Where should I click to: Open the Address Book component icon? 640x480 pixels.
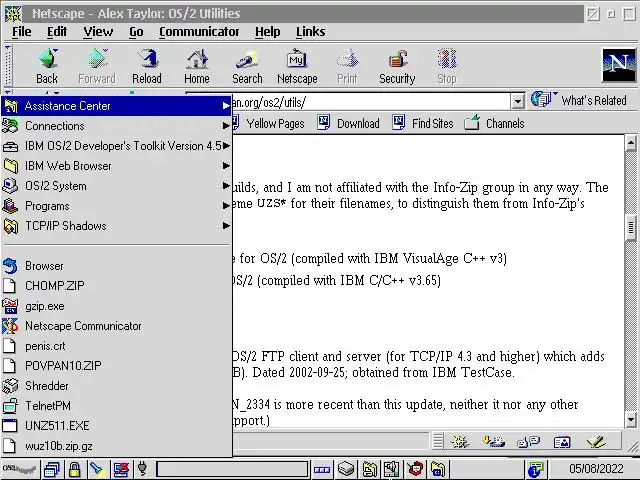click(562, 442)
